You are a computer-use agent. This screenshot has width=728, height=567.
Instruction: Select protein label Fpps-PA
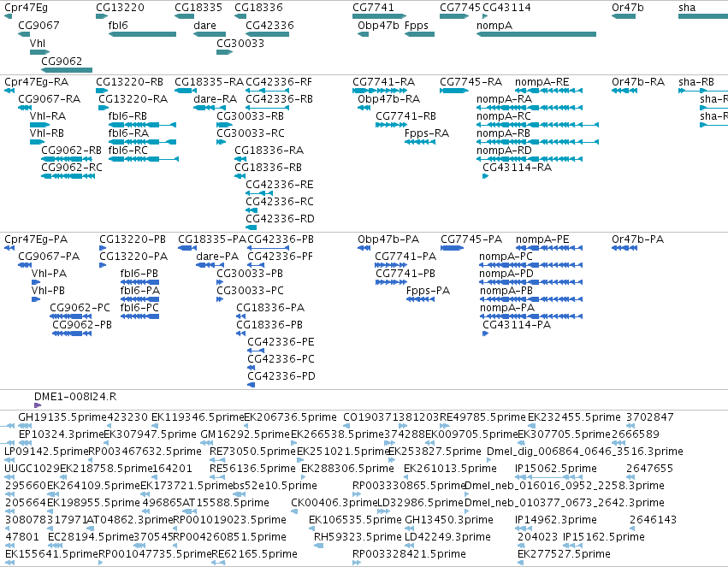[x=428, y=291]
